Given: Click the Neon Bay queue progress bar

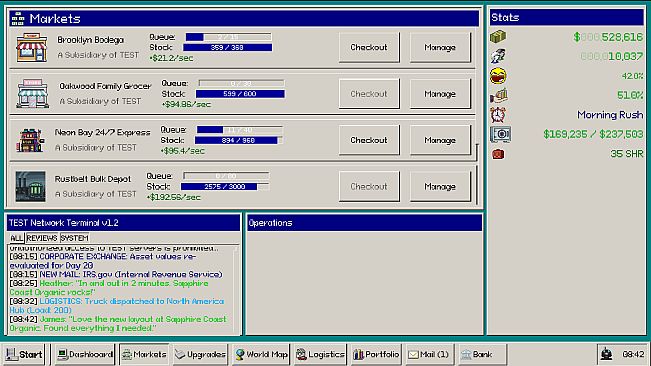Looking at the screenshot, I should (240, 130).
